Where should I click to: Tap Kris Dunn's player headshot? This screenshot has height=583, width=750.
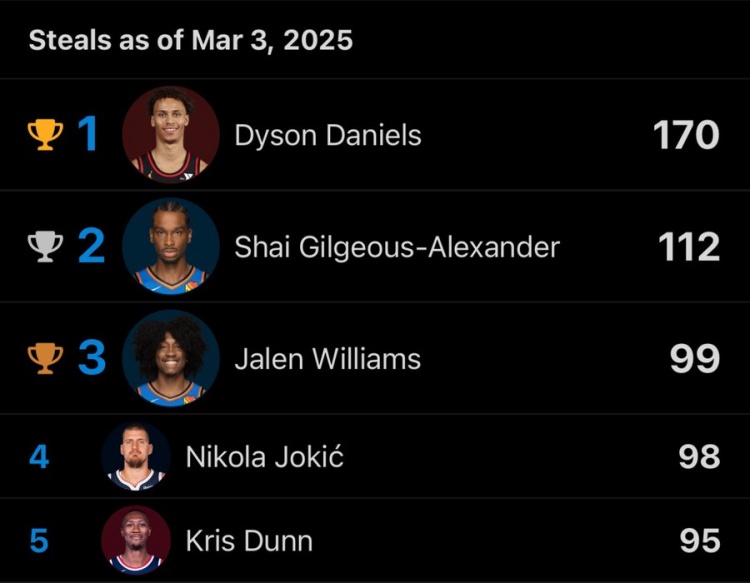[136, 540]
